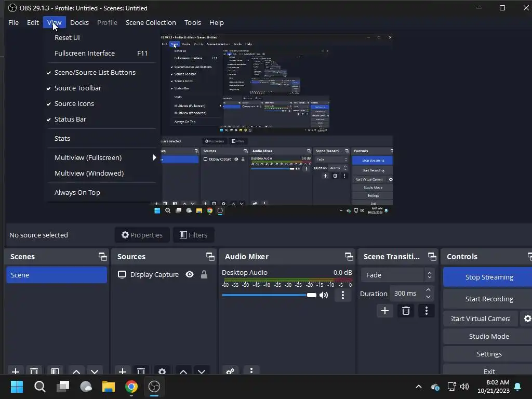Pop out the Audio Mixer dock

(x=349, y=257)
